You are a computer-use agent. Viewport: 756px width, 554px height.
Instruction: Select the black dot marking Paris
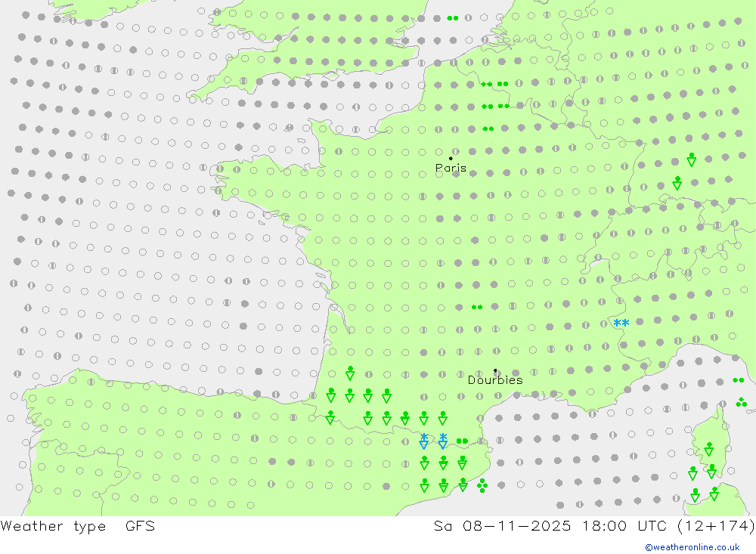click(451, 158)
